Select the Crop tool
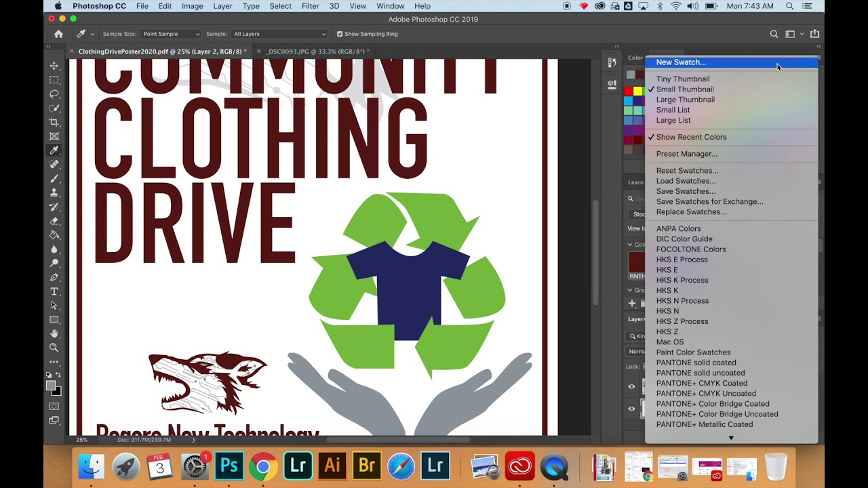Screen dimensions: 868x488 (54, 122)
